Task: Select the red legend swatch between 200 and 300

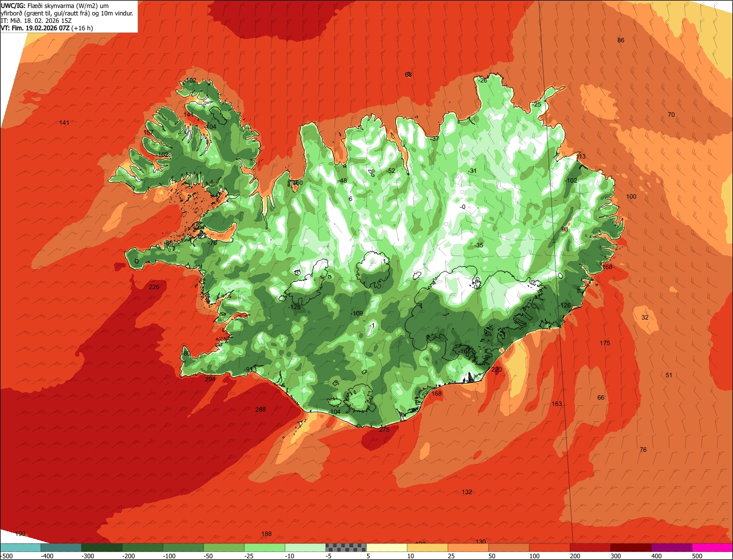Action: (590, 547)
